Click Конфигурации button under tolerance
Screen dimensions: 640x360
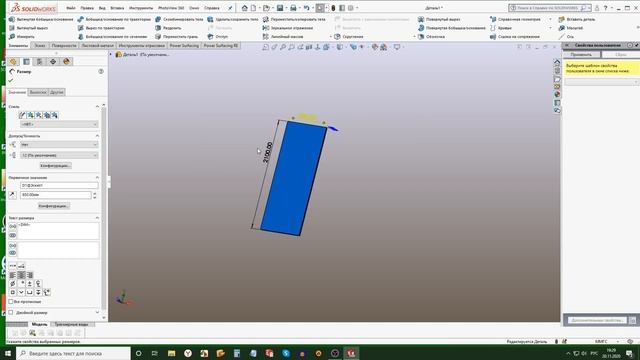[x=56, y=166]
